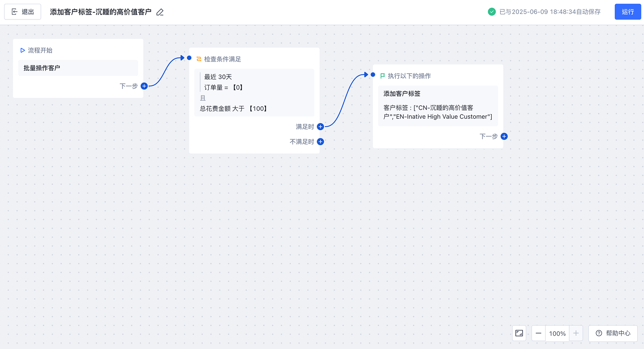Click the 流程开始 node title text

pos(40,50)
